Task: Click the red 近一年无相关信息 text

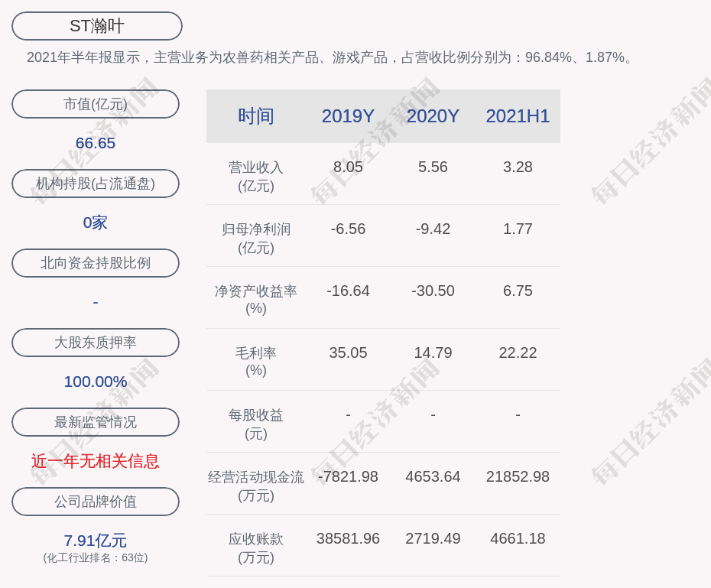Action: pyautogui.click(x=96, y=461)
